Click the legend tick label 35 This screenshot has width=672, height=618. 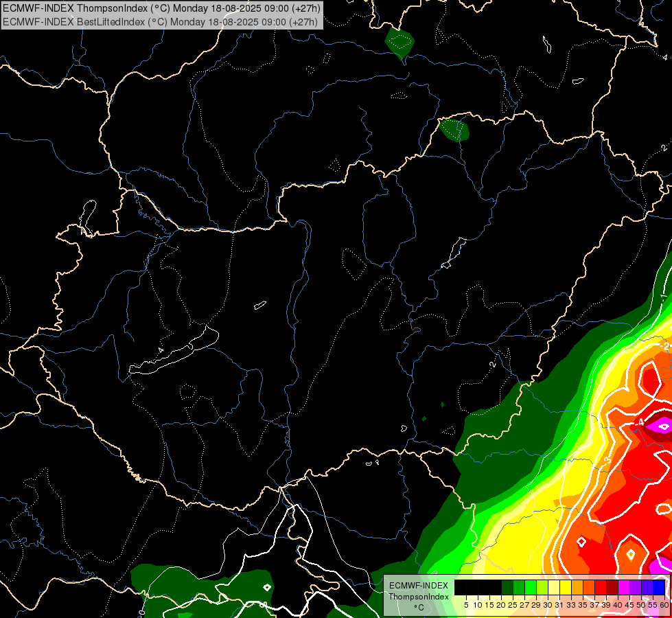point(583,605)
